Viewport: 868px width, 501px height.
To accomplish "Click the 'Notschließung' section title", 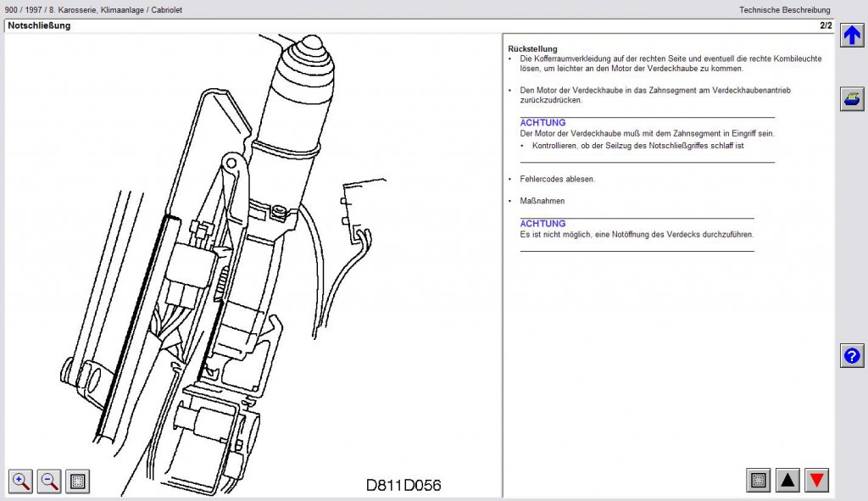I will pos(39,25).
